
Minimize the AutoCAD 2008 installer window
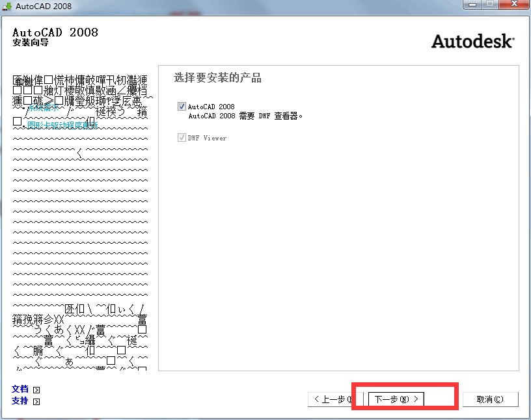click(473, 5)
